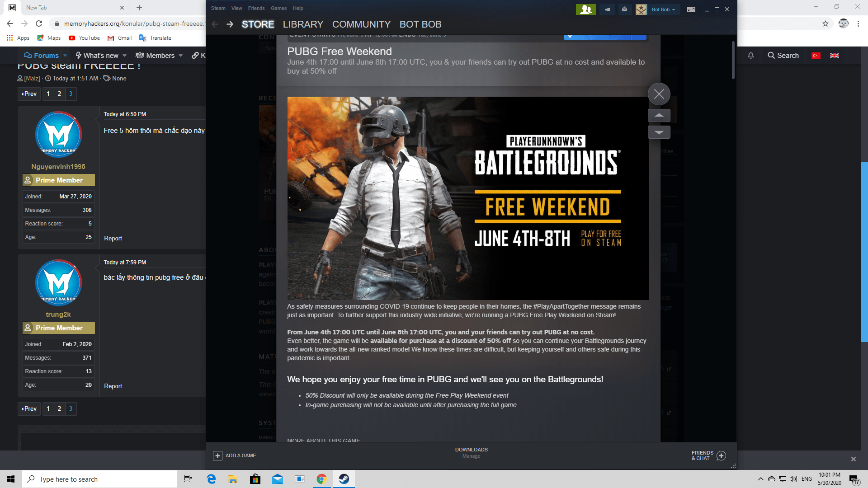
Task: Reload the page in Chrome
Action: 39,23
